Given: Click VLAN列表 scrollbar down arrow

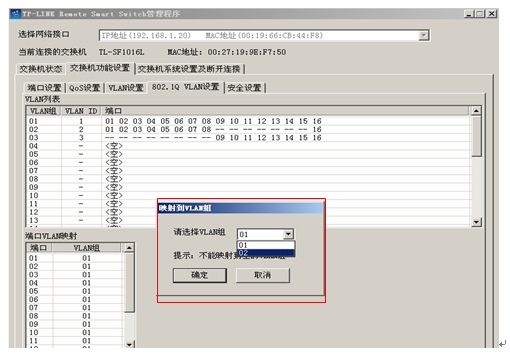Looking at the screenshot, I should (476, 222).
